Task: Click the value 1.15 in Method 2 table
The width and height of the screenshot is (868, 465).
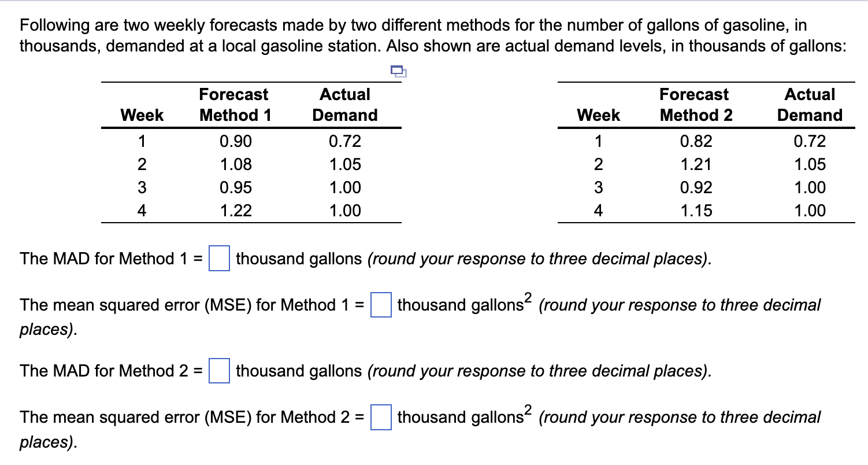Action: (x=695, y=211)
